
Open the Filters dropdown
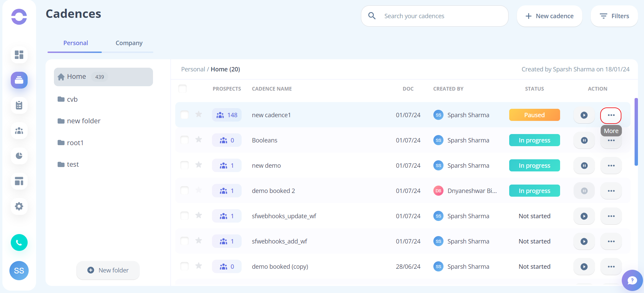[x=614, y=16]
